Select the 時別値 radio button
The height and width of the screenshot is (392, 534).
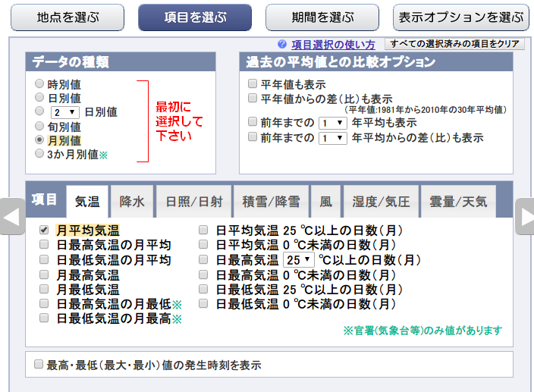(x=39, y=83)
